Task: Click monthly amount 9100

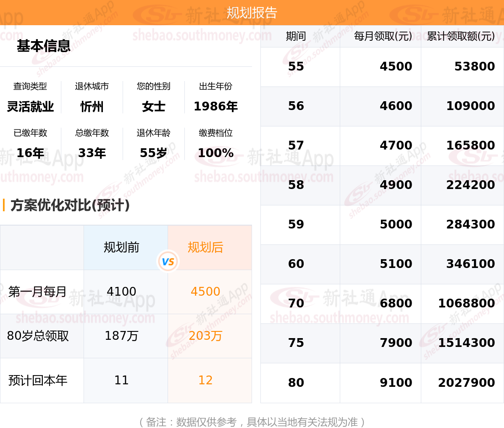Action: click(396, 383)
